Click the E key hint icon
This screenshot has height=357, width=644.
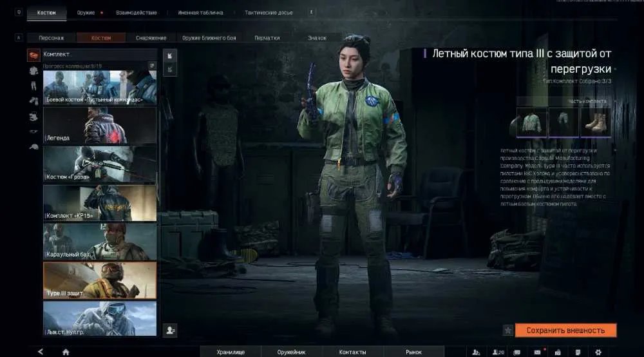[x=311, y=12]
